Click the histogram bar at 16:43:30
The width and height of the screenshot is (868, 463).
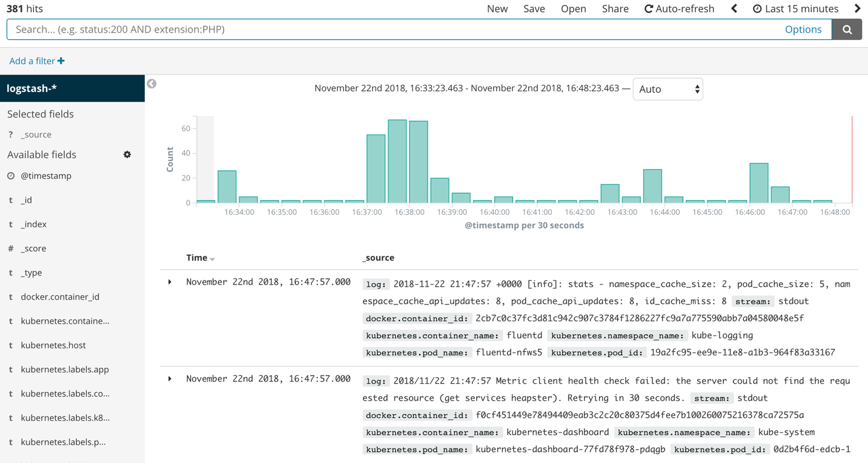point(652,186)
